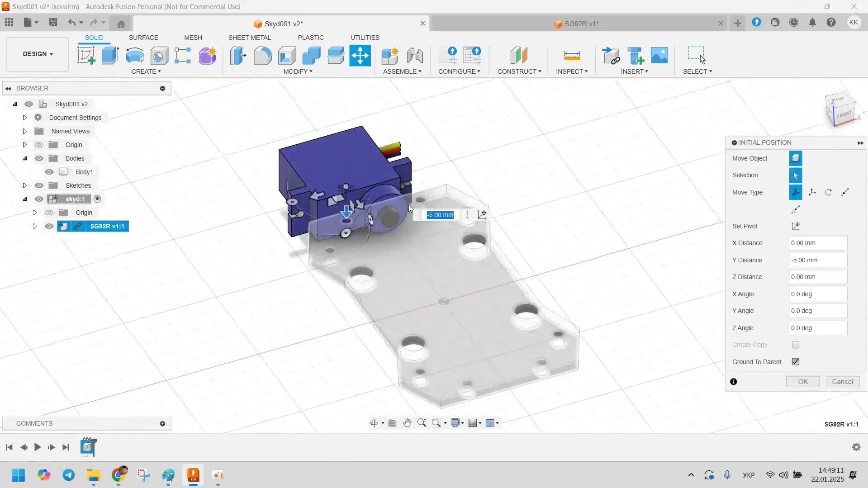Choose the Translate move type
This screenshot has height=488, width=868.
812,192
